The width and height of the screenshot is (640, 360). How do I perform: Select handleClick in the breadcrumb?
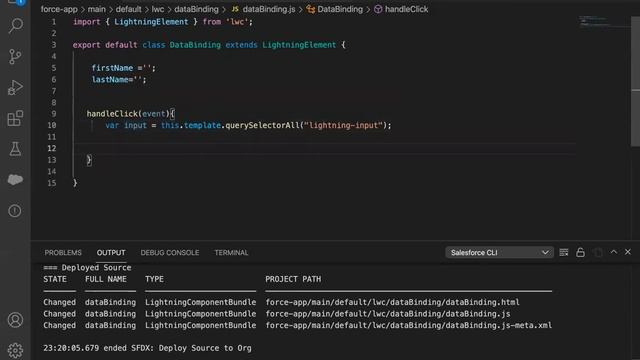tap(401, 9)
